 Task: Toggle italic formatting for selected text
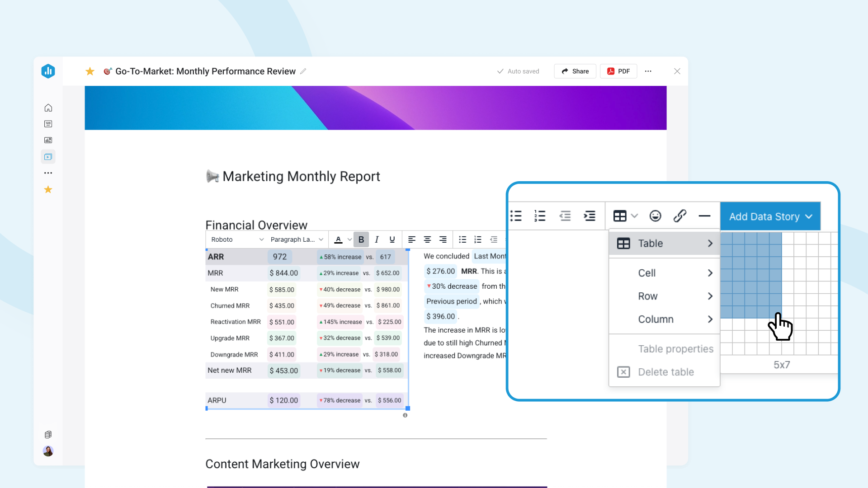point(377,239)
